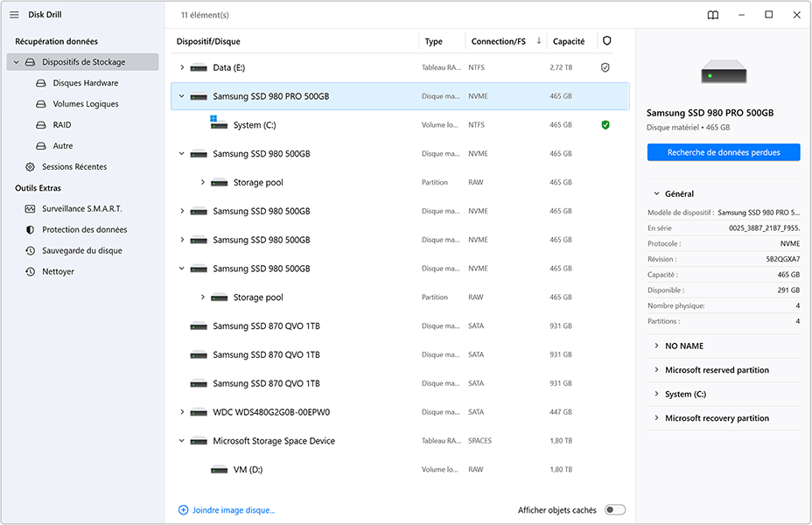Select the VM (D:) volume row
Viewport: 812px width, 525px height.
[400, 470]
